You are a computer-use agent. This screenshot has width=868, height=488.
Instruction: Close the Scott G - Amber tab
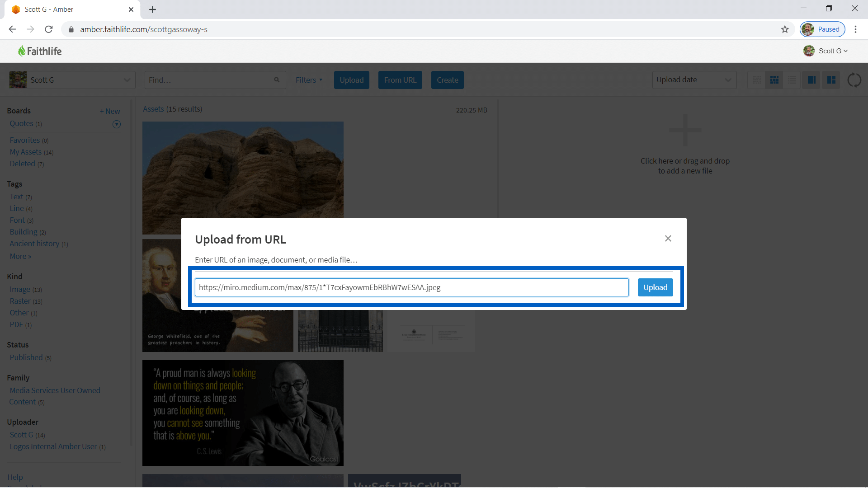(131, 9)
